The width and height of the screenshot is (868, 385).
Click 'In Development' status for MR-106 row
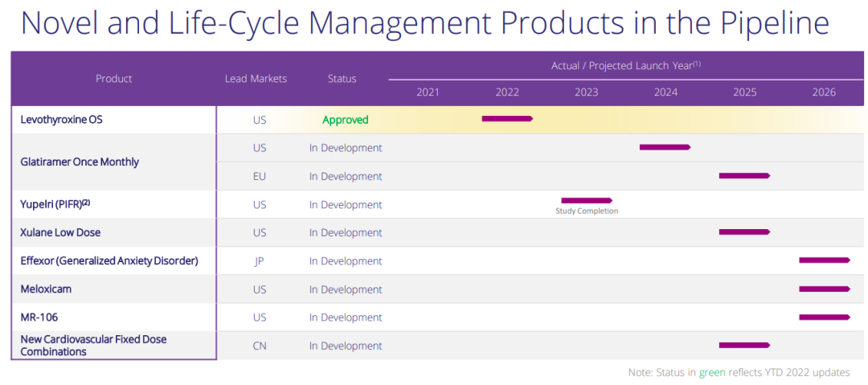coord(346,317)
